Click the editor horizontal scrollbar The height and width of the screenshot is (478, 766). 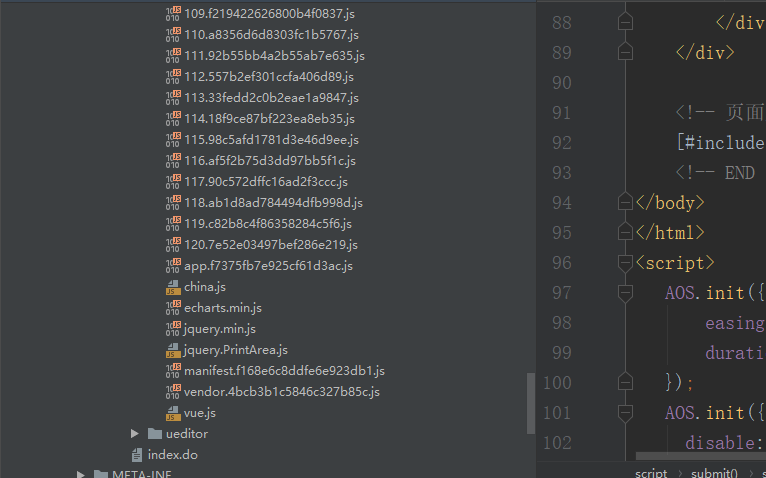tap(701, 456)
